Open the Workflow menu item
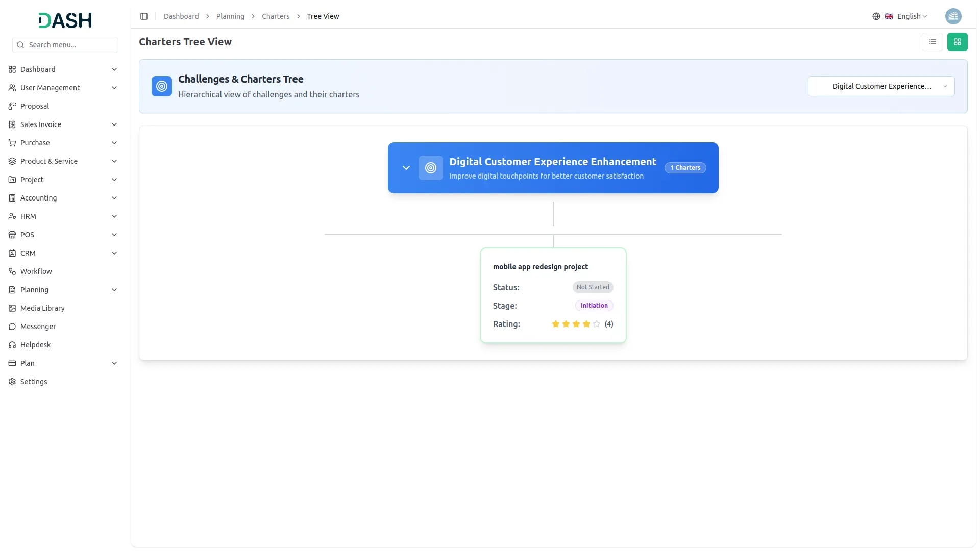This screenshot has width=980, height=551. click(x=36, y=271)
